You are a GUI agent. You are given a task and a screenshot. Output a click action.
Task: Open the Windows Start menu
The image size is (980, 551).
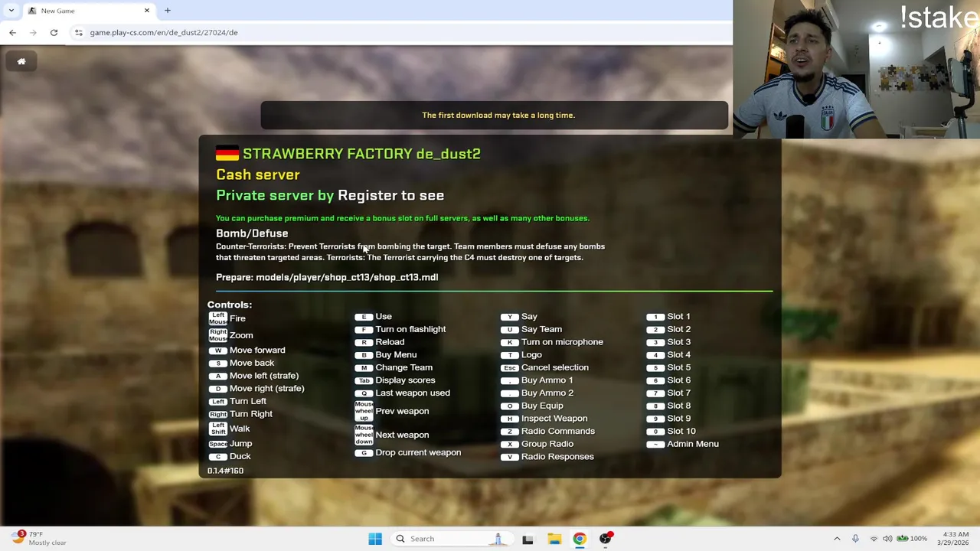[x=375, y=539]
